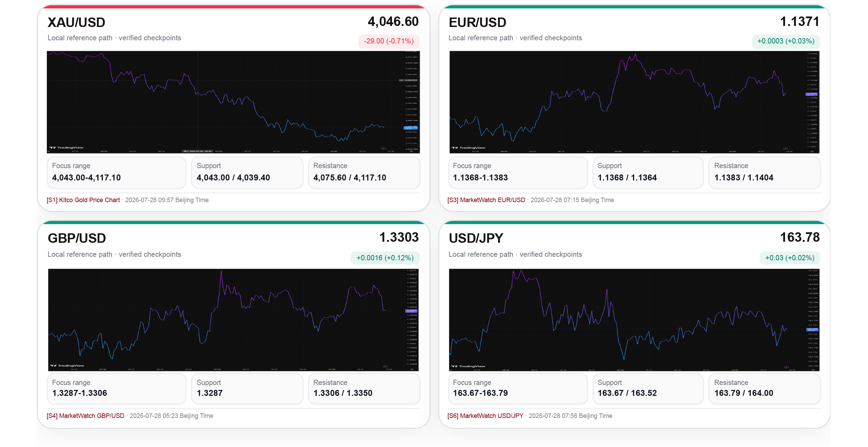Click the purple lightning icon in XAU/USD chart

[383, 148]
